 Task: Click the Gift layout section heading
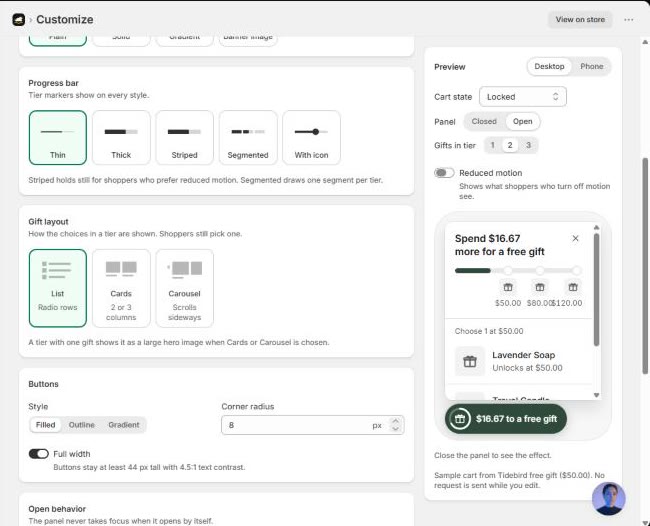tap(49, 222)
